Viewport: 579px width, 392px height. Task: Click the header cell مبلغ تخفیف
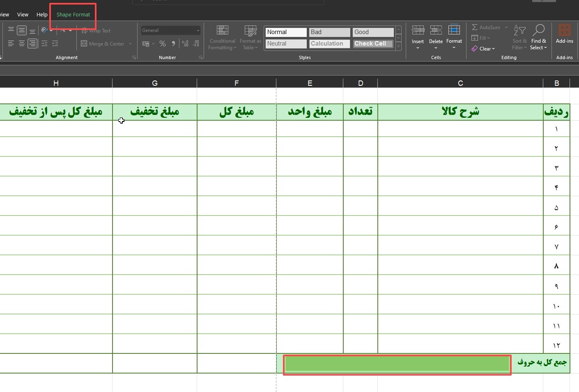(x=154, y=112)
